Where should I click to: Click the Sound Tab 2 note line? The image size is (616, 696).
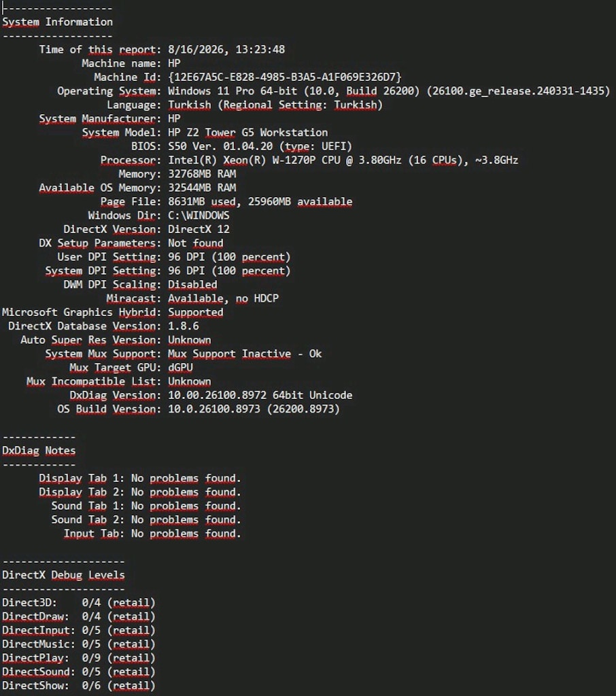pos(146,519)
